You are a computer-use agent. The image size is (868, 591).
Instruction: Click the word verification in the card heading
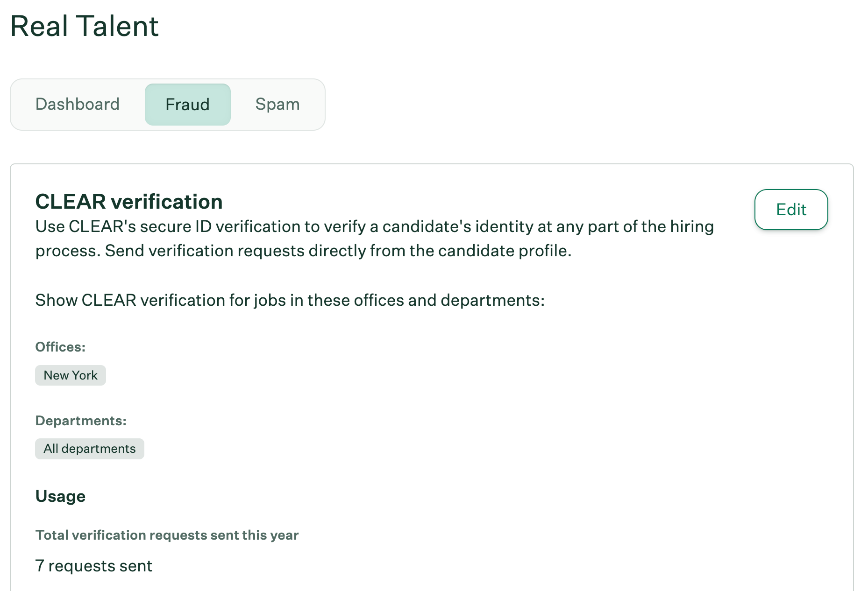coord(167,202)
